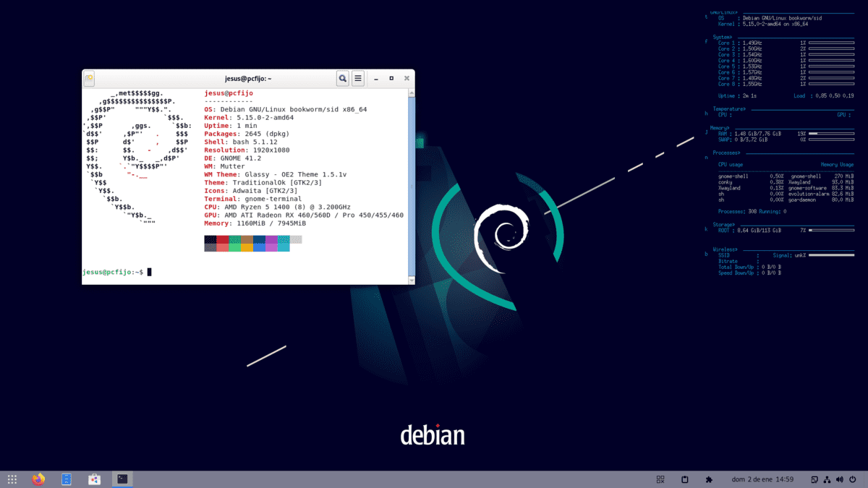The height and width of the screenshot is (488, 868).
Task: Click the terminal search magnifier button
Action: click(x=343, y=78)
